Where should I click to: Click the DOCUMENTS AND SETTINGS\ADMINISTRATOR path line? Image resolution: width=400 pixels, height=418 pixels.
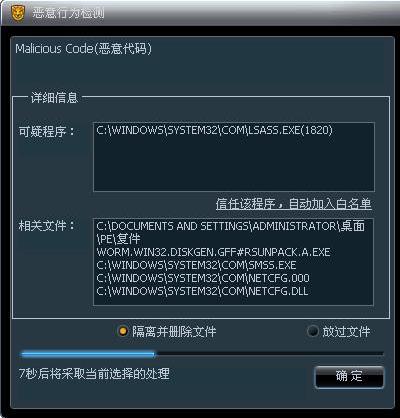(x=230, y=226)
